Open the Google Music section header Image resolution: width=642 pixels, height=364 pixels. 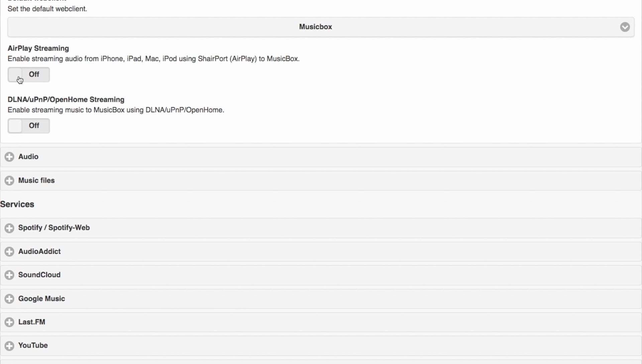[41, 299]
